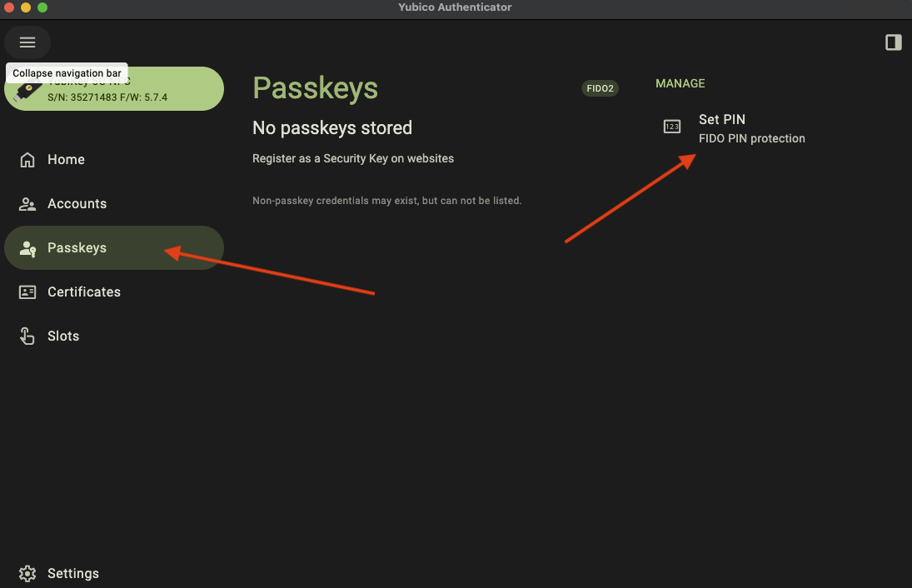This screenshot has height=588, width=912.
Task: Click the Passkeys page heading
Action: (x=316, y=88)
